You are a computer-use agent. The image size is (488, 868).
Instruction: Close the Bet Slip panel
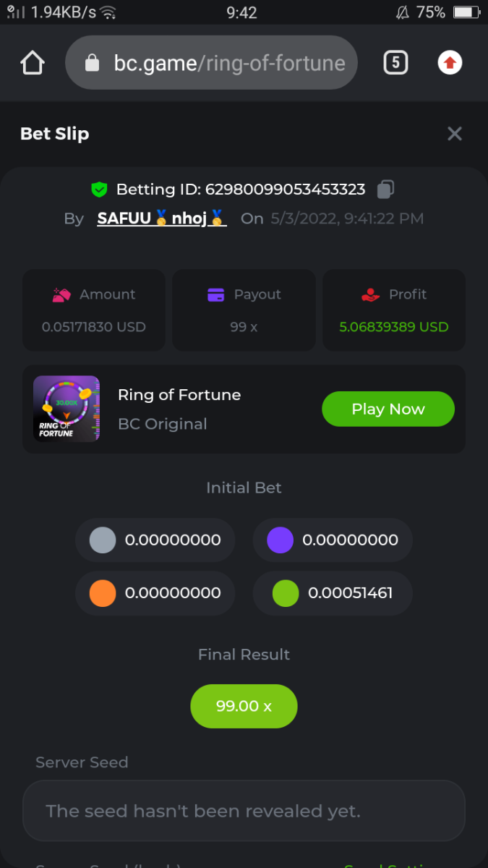click(454, 134)
